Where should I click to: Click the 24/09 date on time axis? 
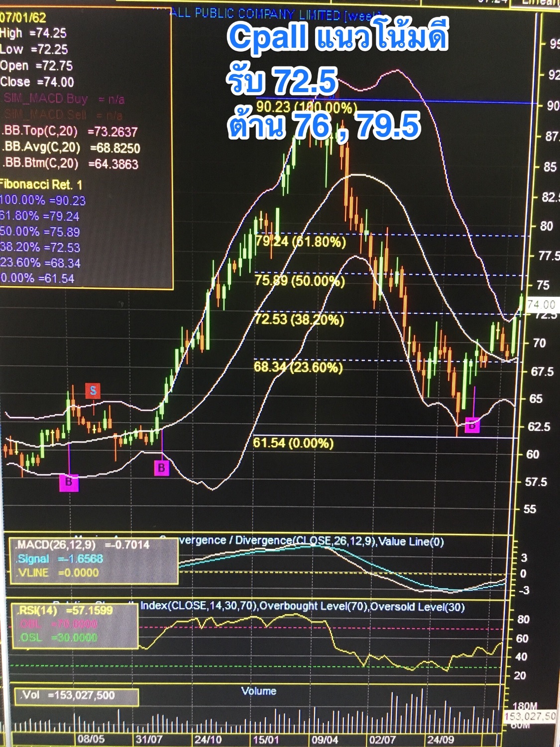point(441,739)
